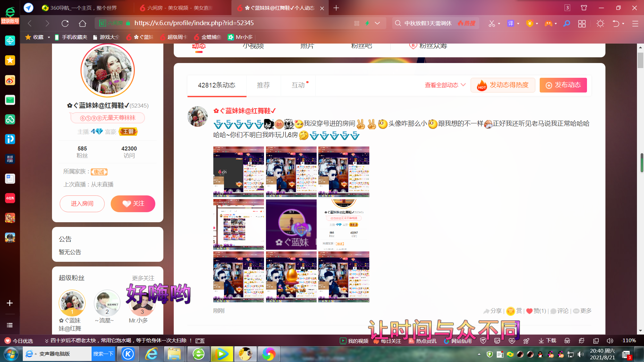This screenshot has width=644, height=362.
Task: Open Windows Start button
Action: (x=11, y=354)
